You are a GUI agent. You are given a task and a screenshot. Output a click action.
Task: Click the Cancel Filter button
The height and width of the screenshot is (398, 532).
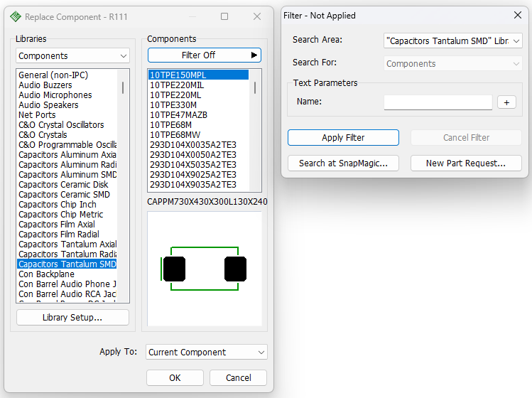466,138
